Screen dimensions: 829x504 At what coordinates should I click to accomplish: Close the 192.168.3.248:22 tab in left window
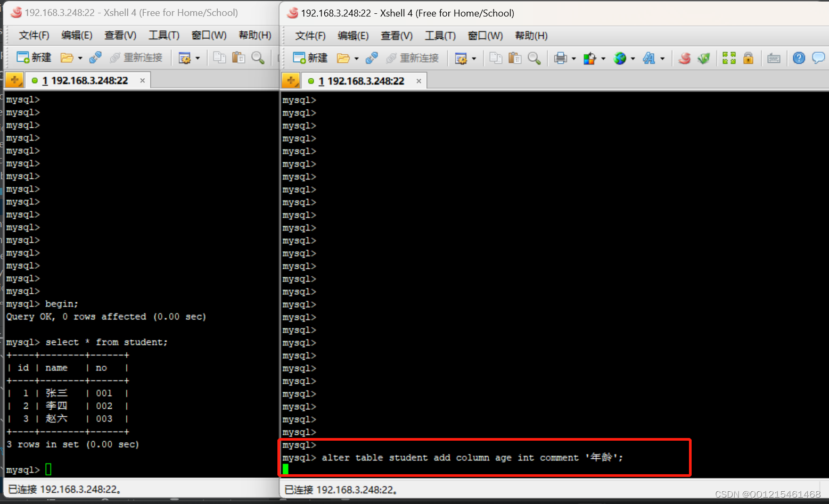(x=142, y=80)
